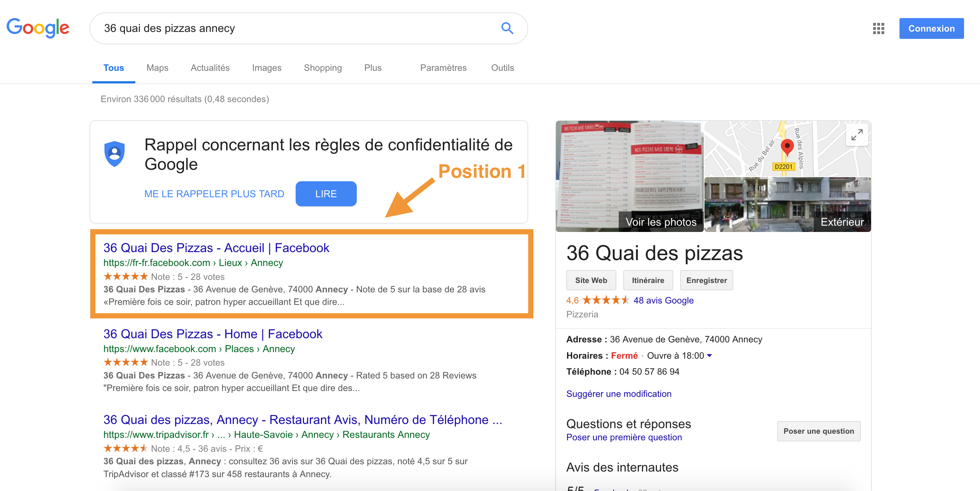Click the red map pin marker
The width and height of the screenshot is (980, 491).
787,147
